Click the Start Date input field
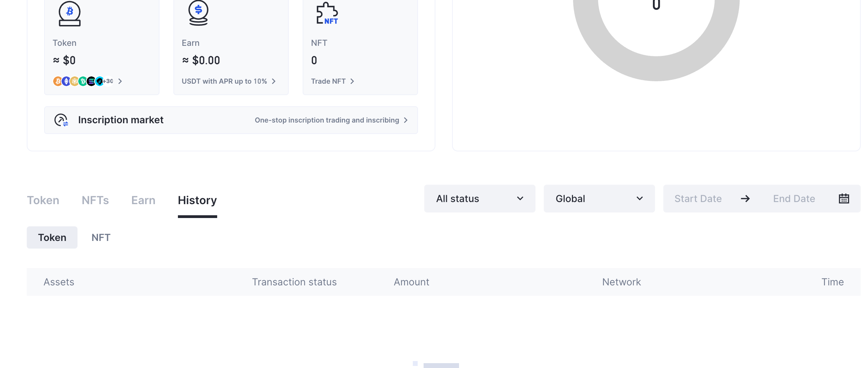The height and width of the screenshot is (368, 868). coord(698,199)
